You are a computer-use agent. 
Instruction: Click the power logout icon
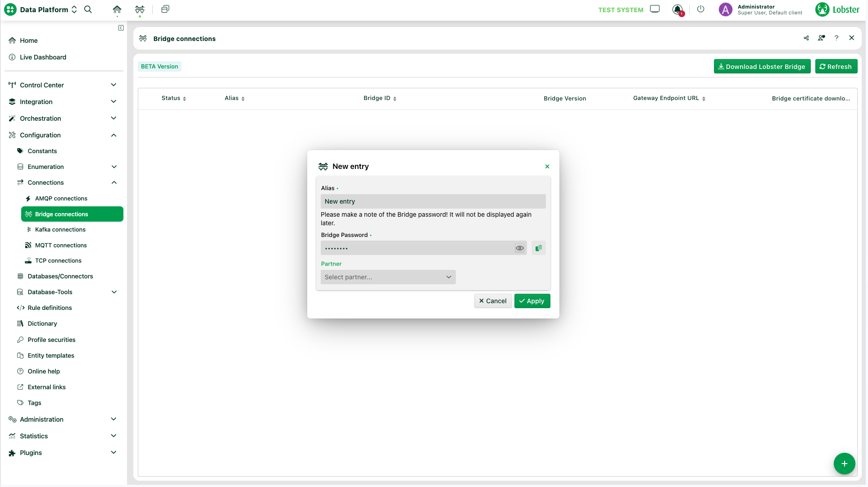pyautogui.click(x=700, y=9)
